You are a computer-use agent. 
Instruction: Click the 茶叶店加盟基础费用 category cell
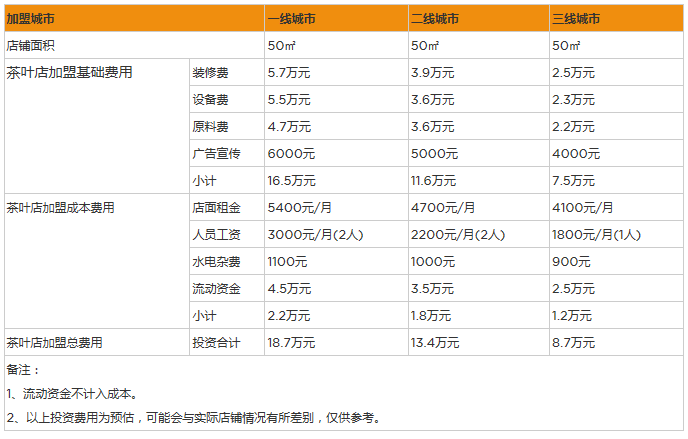69,73
